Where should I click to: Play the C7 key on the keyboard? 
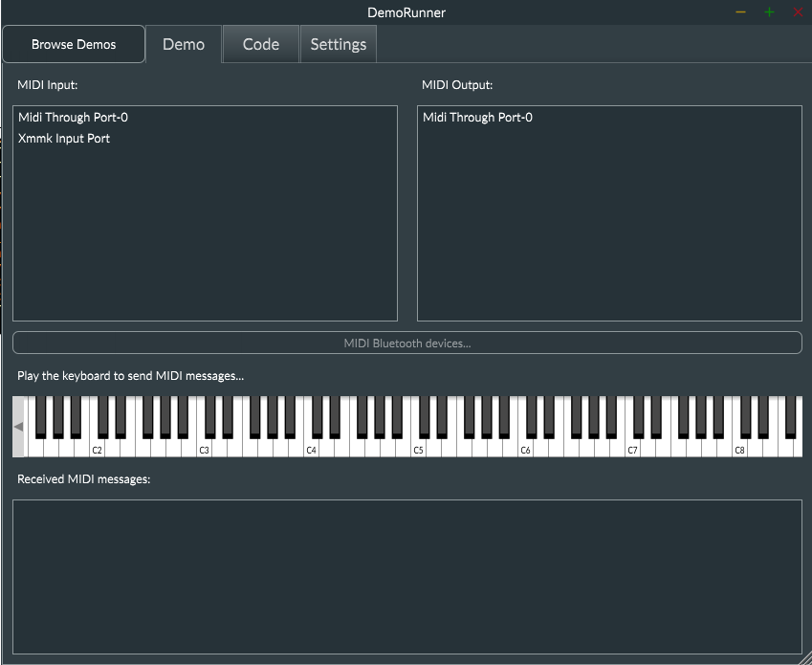pyautogui.click(x=632, y=449)
